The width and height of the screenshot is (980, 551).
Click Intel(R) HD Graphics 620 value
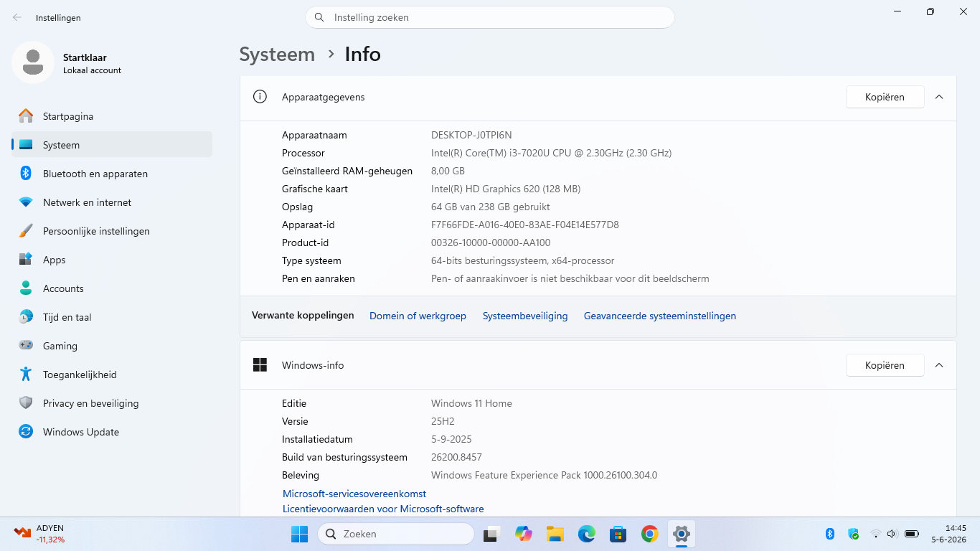(x=506, y=189)
